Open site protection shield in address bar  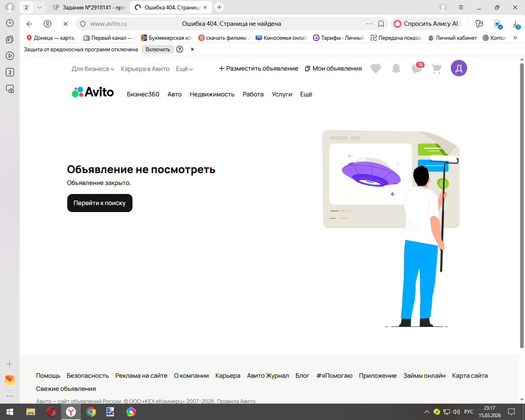[x=83, y=24]
